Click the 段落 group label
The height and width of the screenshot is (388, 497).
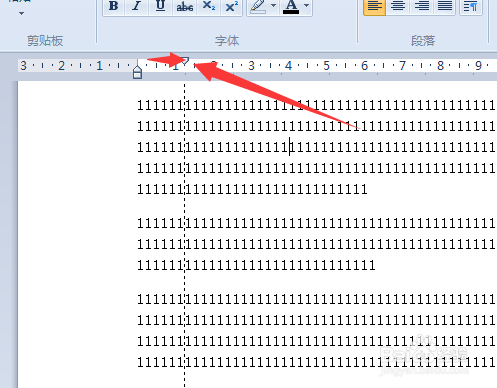423,41
